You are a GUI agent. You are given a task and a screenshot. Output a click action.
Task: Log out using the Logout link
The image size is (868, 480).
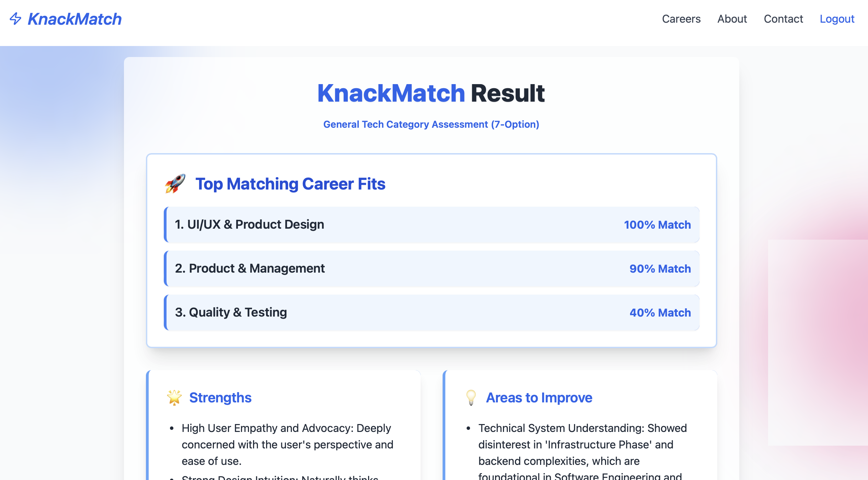click(x=837, y=19)
